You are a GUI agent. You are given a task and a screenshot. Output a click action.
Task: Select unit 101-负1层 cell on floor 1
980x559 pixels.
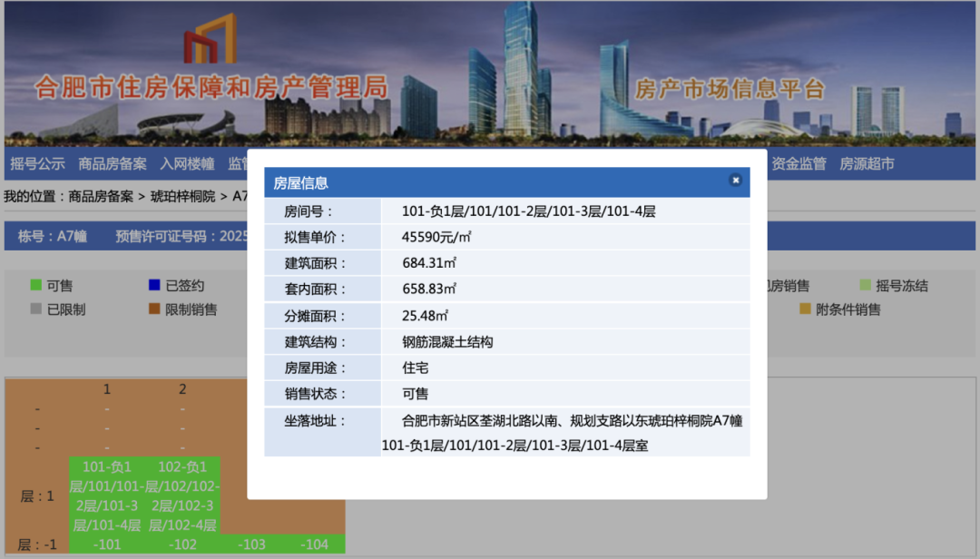coord(107,495)
